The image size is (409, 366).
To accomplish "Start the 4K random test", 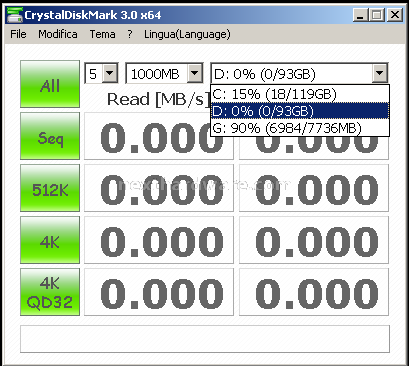I will coord(50,240).
